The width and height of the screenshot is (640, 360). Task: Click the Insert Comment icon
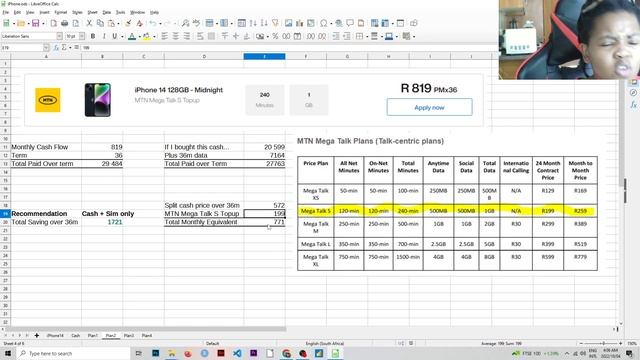click(x=350, y=23)
